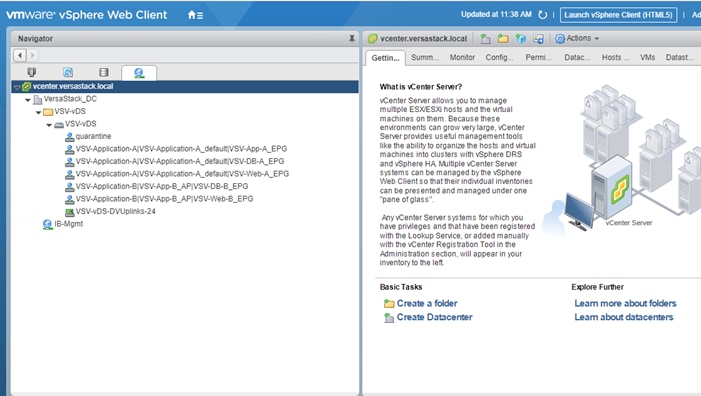Click the third toolbar icon before Actions
Screen dimensions: 701x396
click(x=521, y=39)
